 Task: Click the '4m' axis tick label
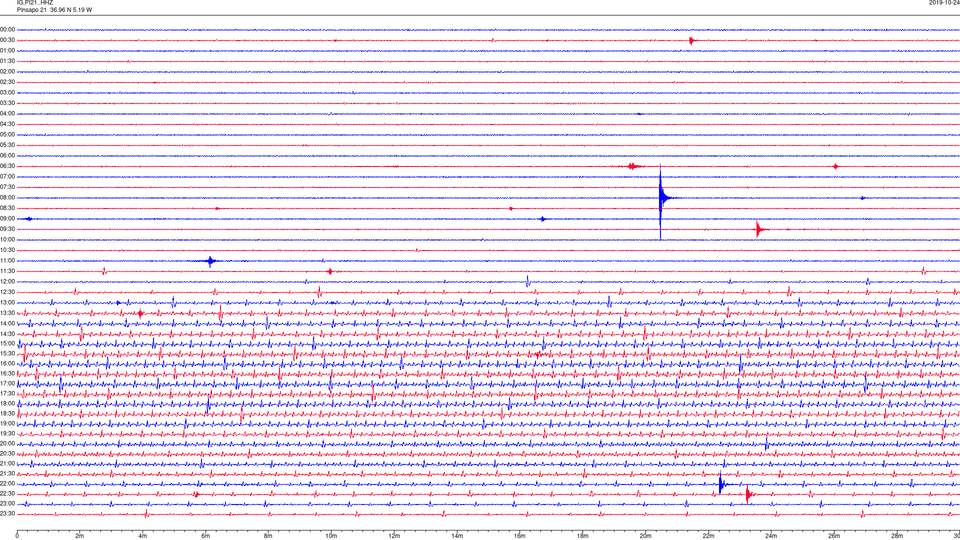coord(143,536)
